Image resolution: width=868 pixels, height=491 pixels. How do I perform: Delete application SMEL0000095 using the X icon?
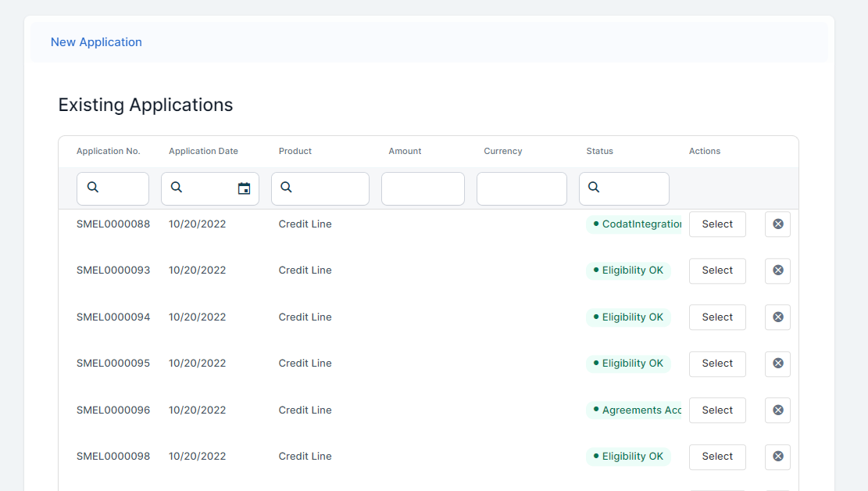(x=777, y=364)
